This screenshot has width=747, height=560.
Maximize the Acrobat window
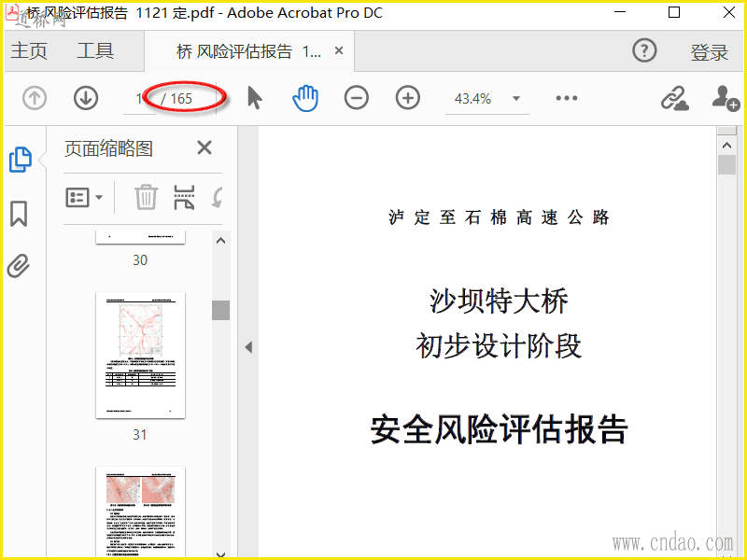pos(674,12)
